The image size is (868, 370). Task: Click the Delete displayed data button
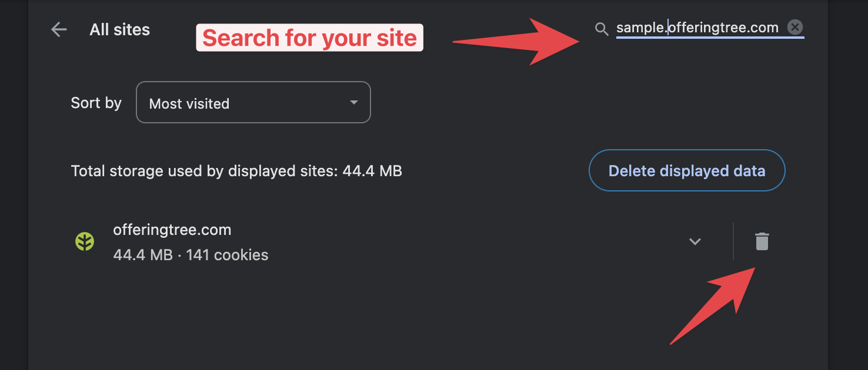(x=687, y=170)
